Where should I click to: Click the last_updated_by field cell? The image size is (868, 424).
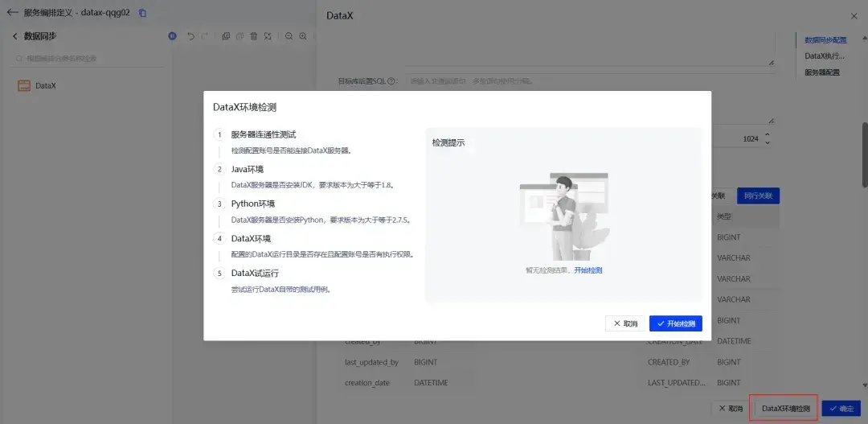pyautogui.click(x=371, y=363)
